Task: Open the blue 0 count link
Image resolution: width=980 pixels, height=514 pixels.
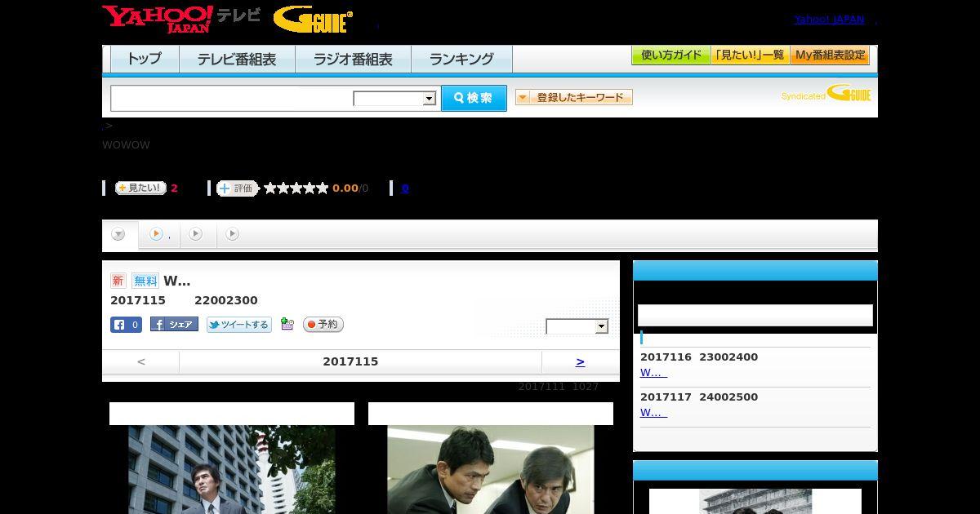Action: (405, 188)
